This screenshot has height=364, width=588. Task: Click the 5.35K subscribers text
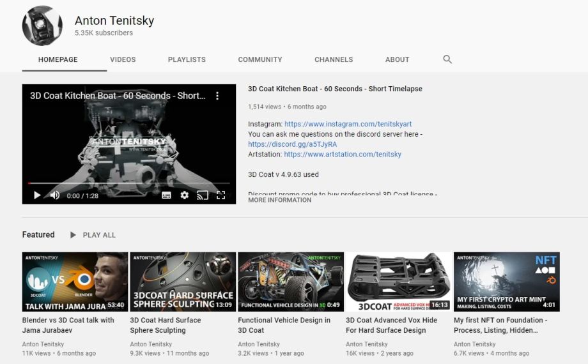(104, 33)
